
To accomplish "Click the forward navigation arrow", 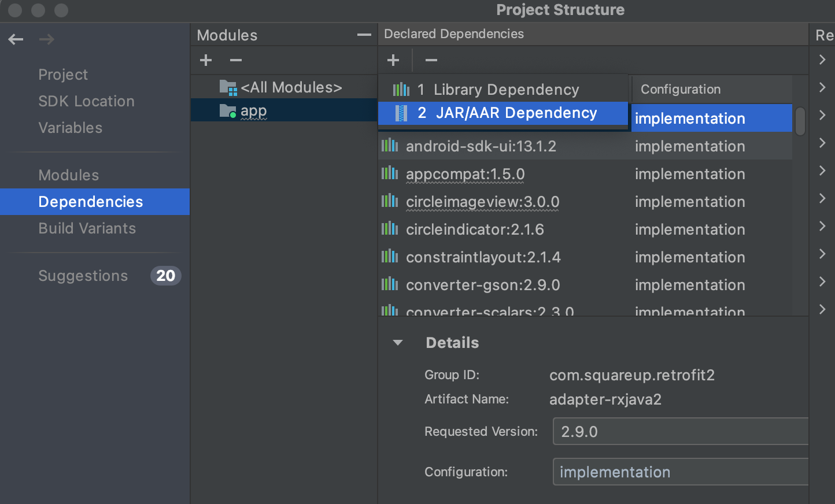I will click(x=46, y=39).
